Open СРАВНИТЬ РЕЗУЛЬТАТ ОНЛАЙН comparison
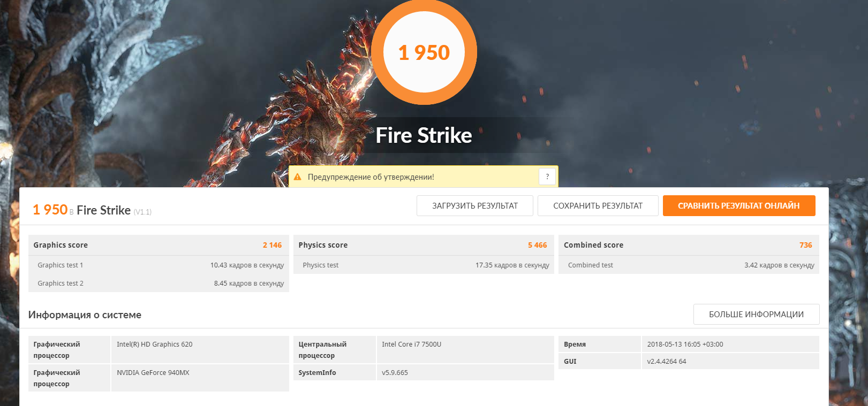The width and height of the screenshot is (868, 406). tap(739, 206)
